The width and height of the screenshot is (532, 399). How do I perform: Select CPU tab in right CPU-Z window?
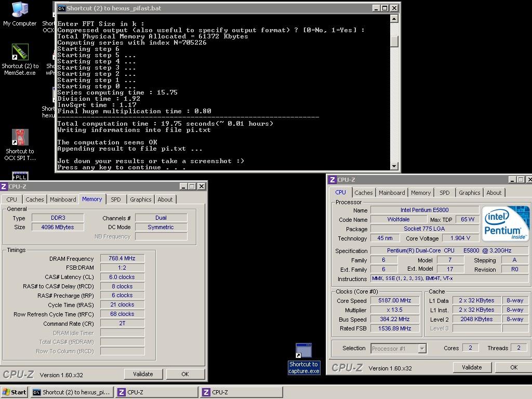(340, 192)
